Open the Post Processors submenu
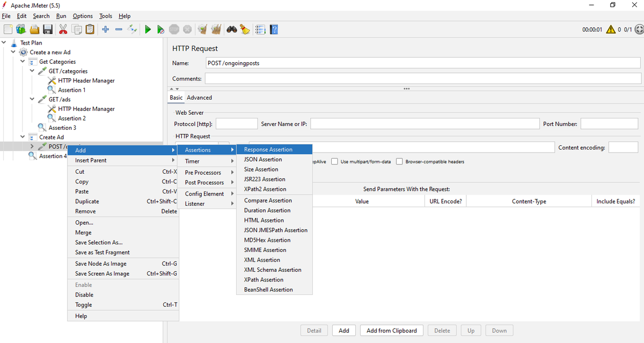The image size is (644, 343). click(x=207, y=182)
